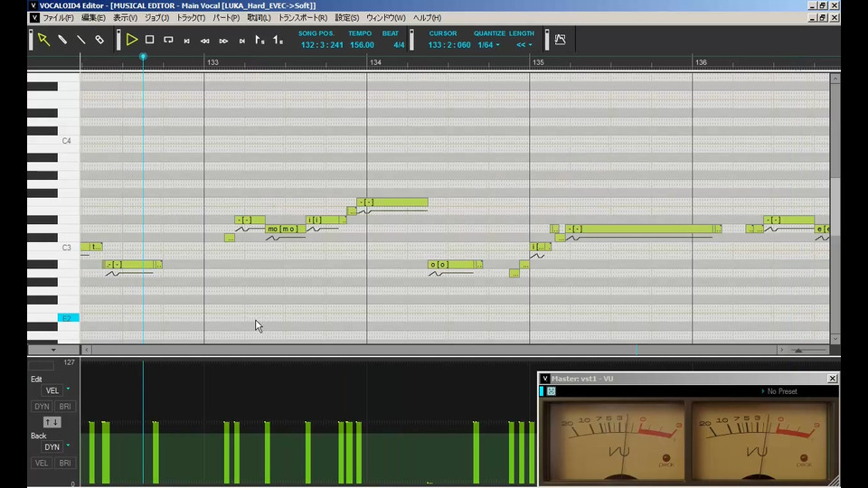Image resolution: width=868 pixels, height=488 pixels.
Task: Click the cursor position 133:2:060
Action: (449, 45)
